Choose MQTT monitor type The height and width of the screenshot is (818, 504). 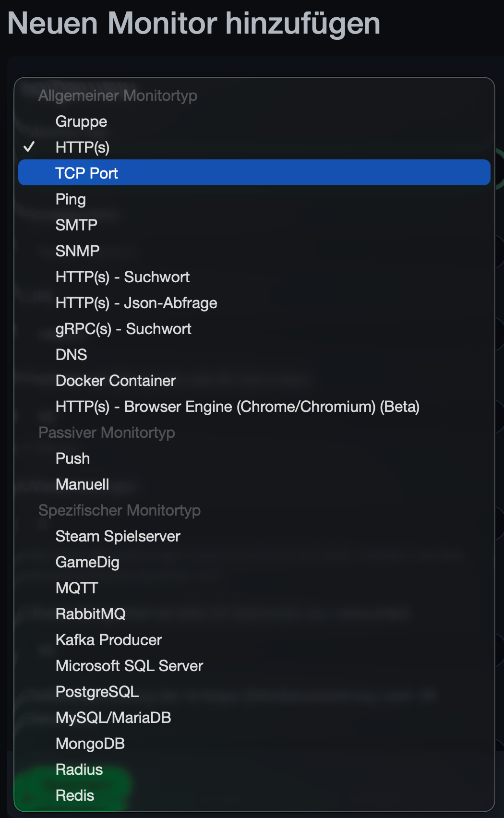77,588
